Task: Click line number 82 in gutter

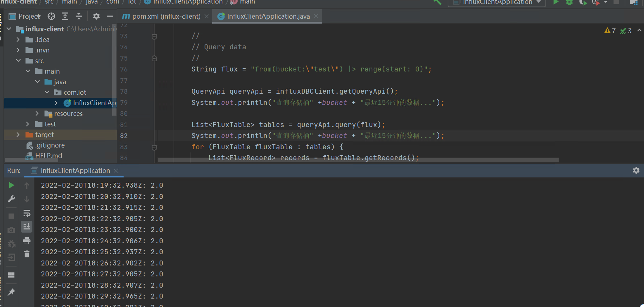Action: point(124,136)
